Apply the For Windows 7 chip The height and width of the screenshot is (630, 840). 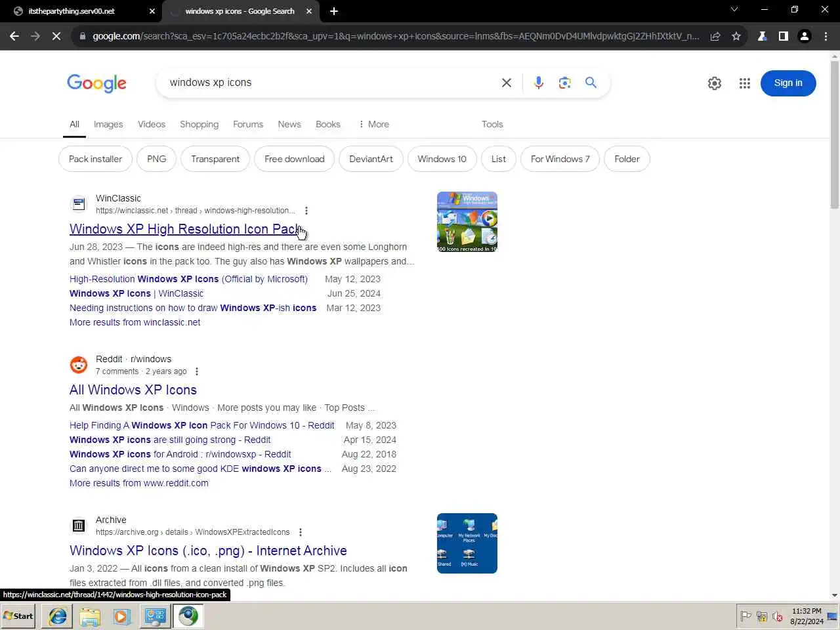coord(560,159)
